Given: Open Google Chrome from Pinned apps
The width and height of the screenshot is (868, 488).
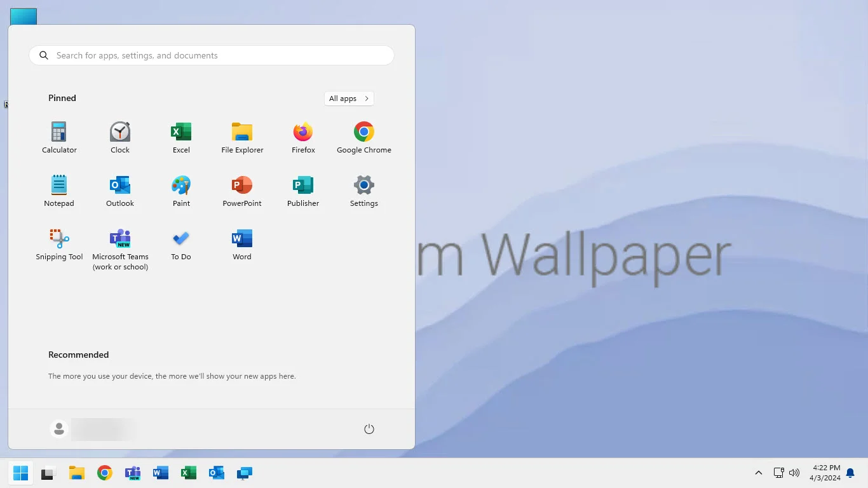Looking at the screenshot, I should (364, 137).
